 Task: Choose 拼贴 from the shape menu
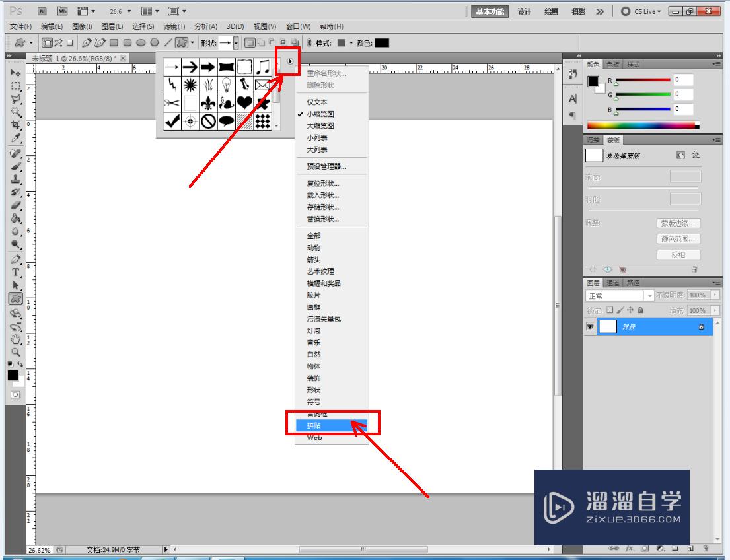[x=332, y=425]
